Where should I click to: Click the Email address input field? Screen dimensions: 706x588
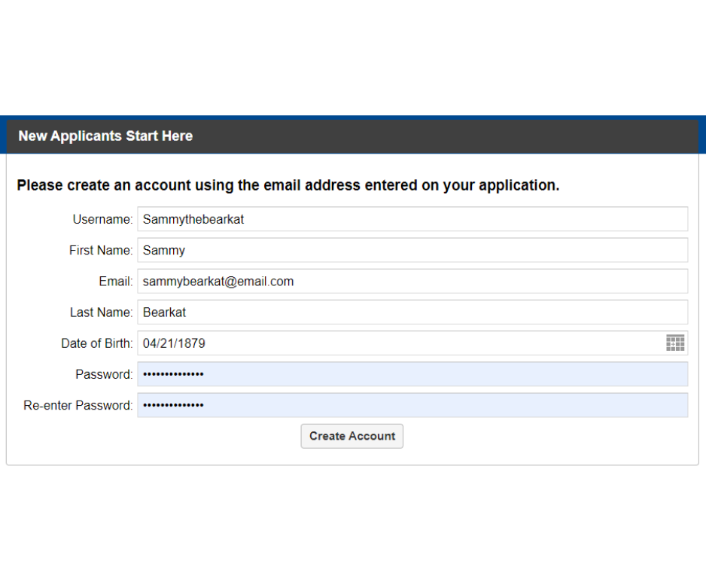point(412,281)
